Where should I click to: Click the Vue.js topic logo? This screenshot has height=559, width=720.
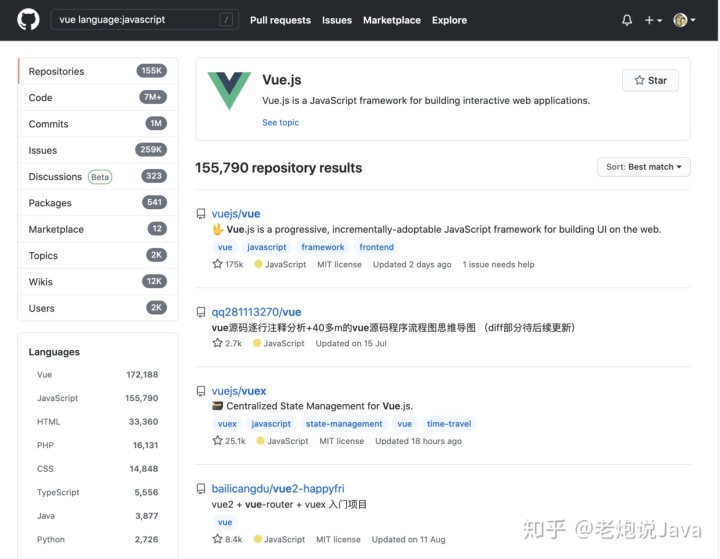pos(229,90)
